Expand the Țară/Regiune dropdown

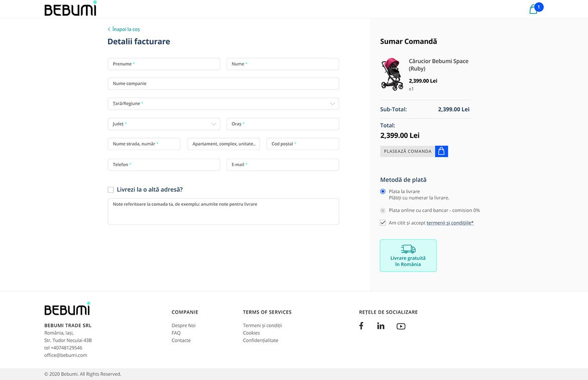pyautogui.click(x=223, y=103)
